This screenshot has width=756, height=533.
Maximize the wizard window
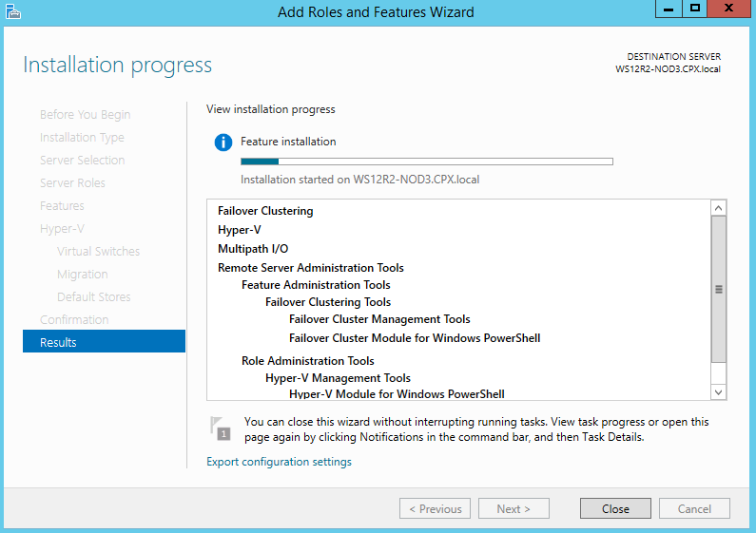click(x=695, y=9)
